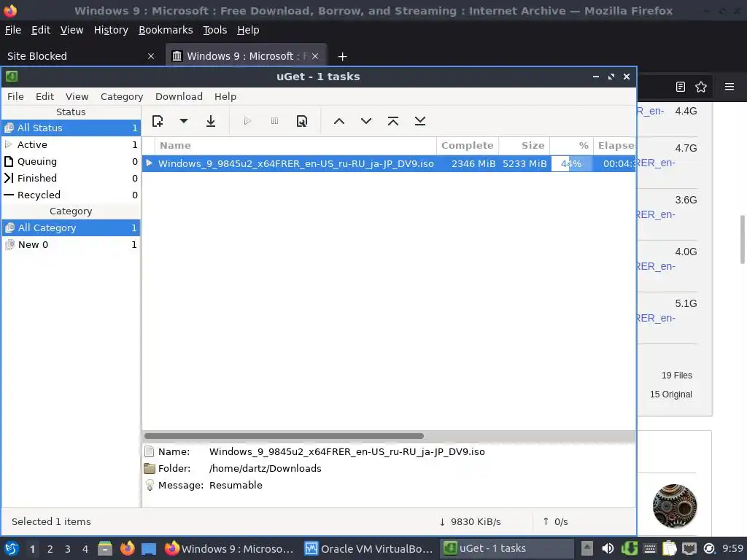Open download properties toolbar icon
Viewport: 747px width, 560px height.
click(302, 122)
